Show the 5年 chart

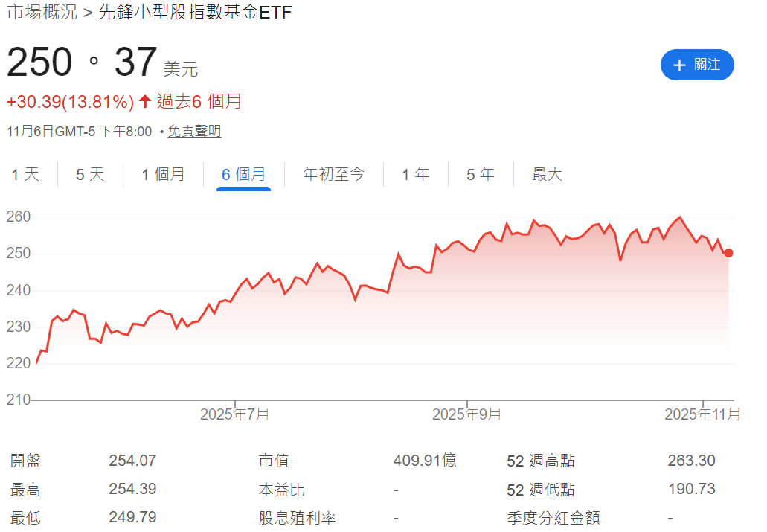click(x=480, y=174)
